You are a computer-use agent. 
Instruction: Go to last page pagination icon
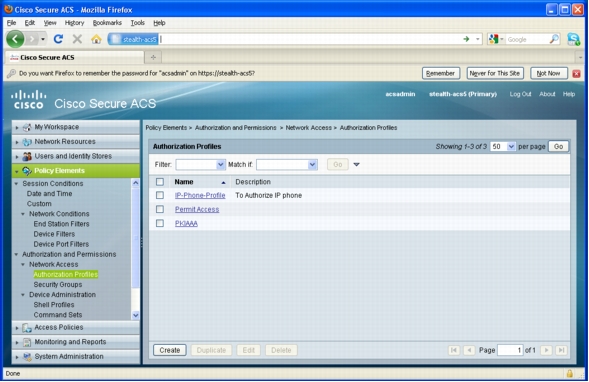561,350
